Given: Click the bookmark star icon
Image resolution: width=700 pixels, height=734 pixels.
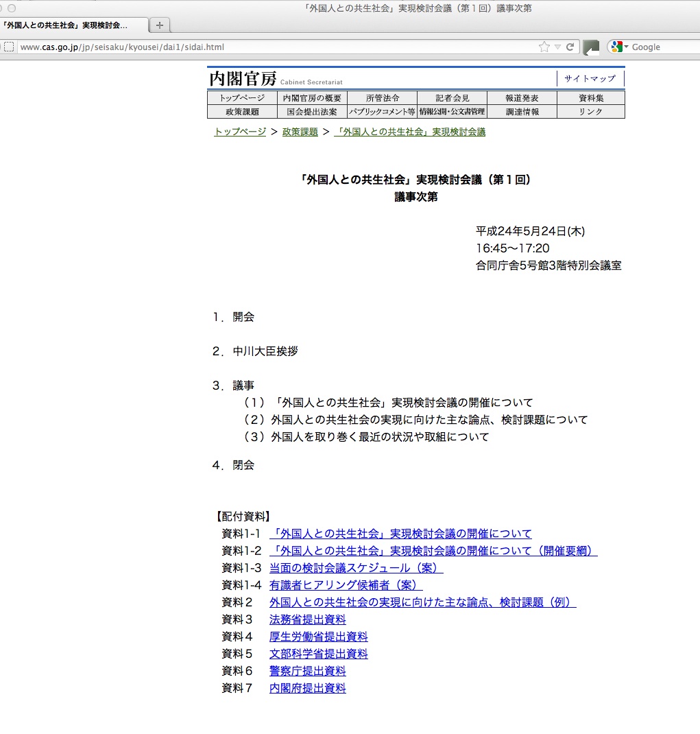Looking at the screenshot, I should pos(544,47).
